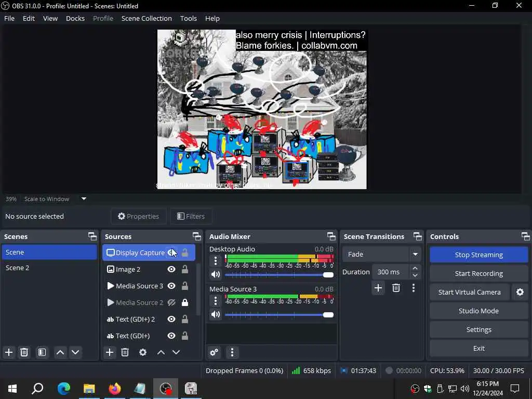
Task: Open the File menu
Action: pos(9,18)
